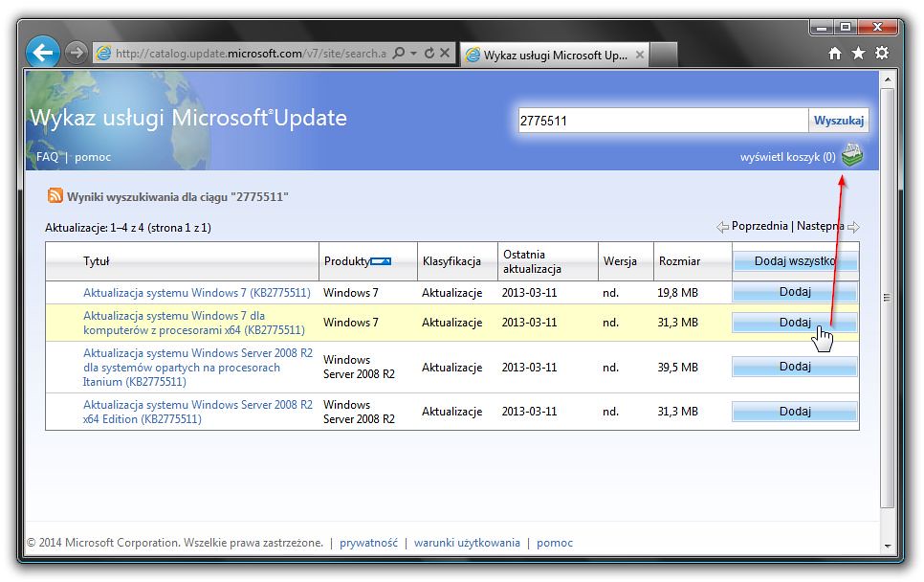Click the RSS feed icon beside search results

(x=55, y=195)
